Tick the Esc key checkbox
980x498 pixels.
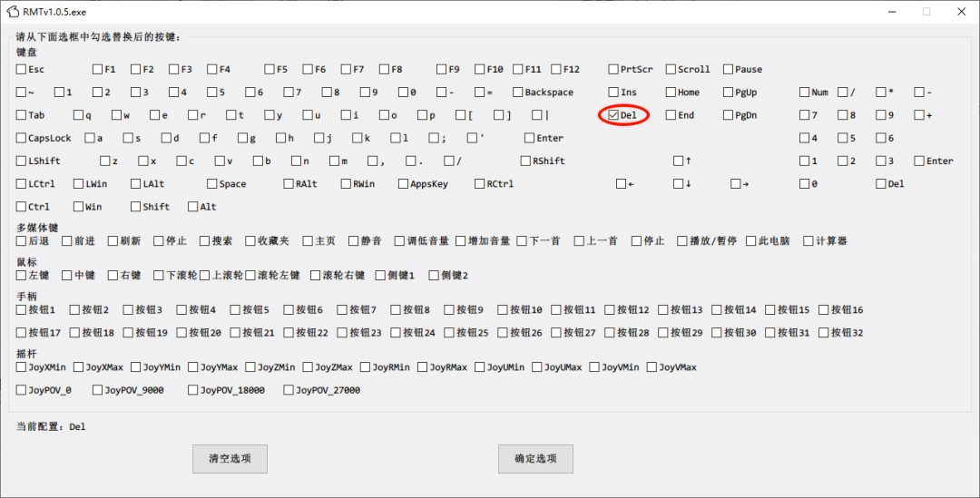click(x=22, y=69)
